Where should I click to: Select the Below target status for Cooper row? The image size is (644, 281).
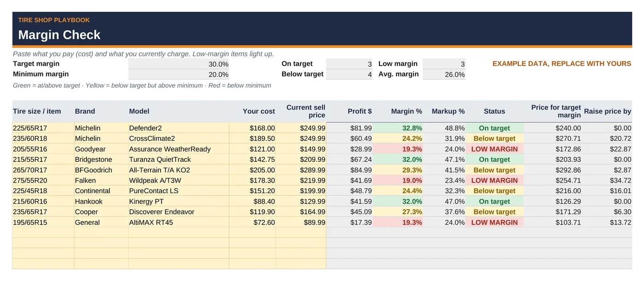pyautogui.click(x=494, y=212)
